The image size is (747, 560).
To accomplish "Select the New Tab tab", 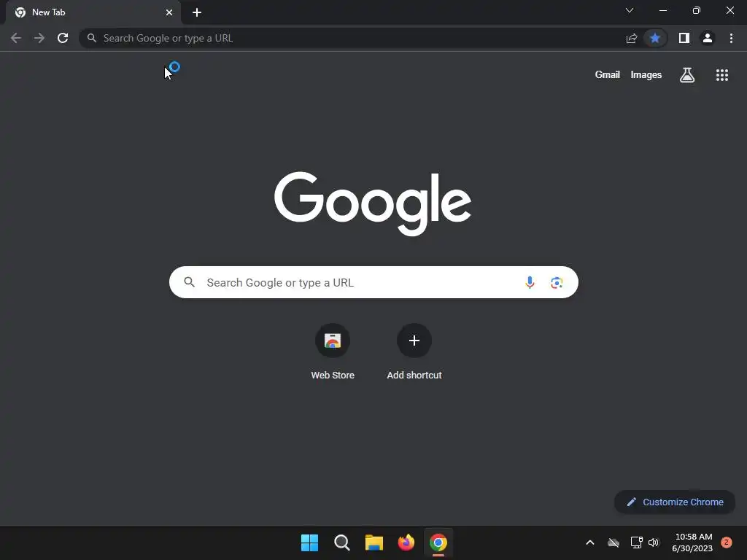I will point(93,12).
